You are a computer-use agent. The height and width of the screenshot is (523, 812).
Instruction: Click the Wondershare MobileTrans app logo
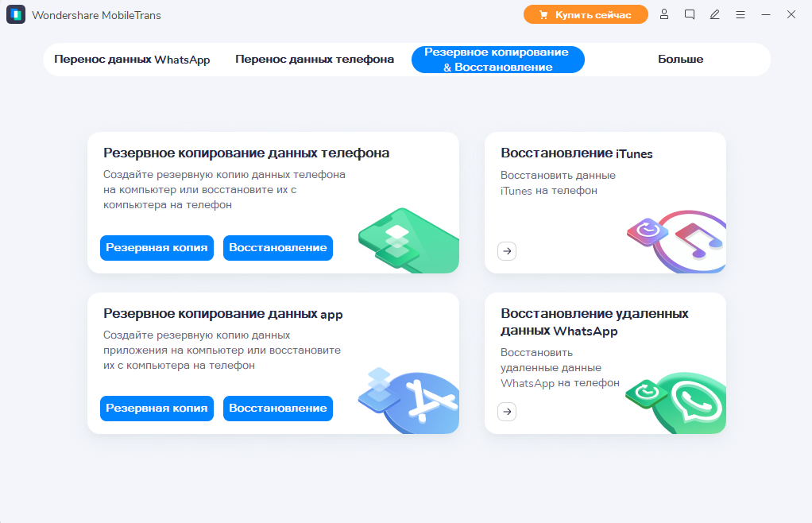[x=16, y=14]
